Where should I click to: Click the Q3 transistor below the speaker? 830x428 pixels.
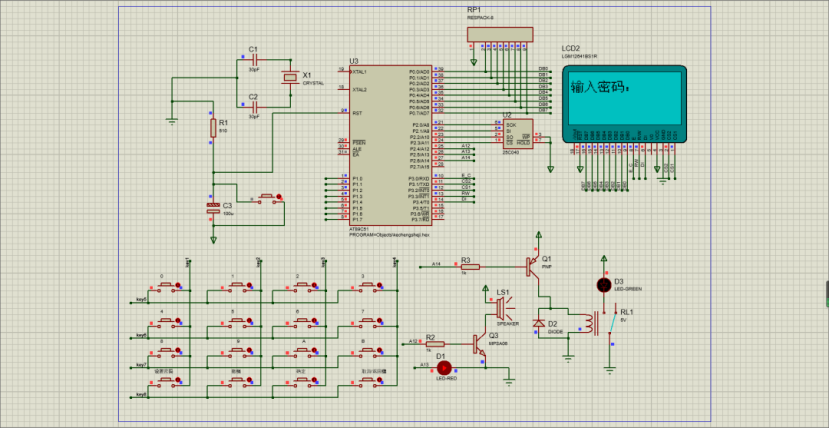pos(482,346)
